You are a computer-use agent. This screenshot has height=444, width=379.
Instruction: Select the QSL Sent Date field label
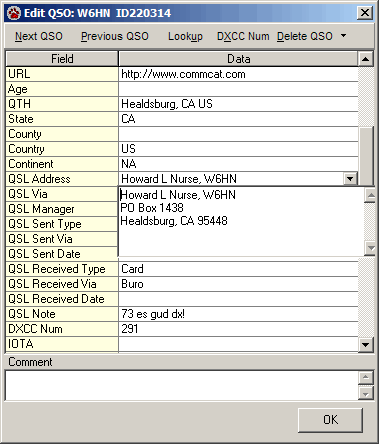pyautogui.click(x=62, y=254)
